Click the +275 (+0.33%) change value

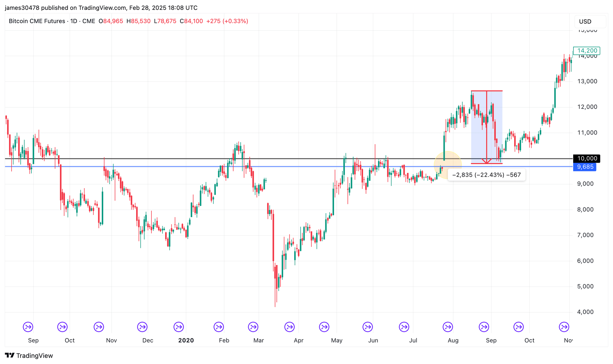[x=227, y=21]
